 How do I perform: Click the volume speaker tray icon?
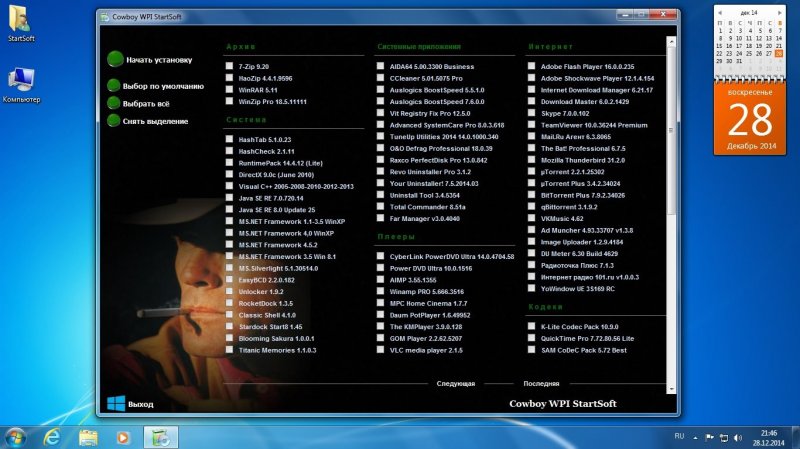click(x=738, y=438)
